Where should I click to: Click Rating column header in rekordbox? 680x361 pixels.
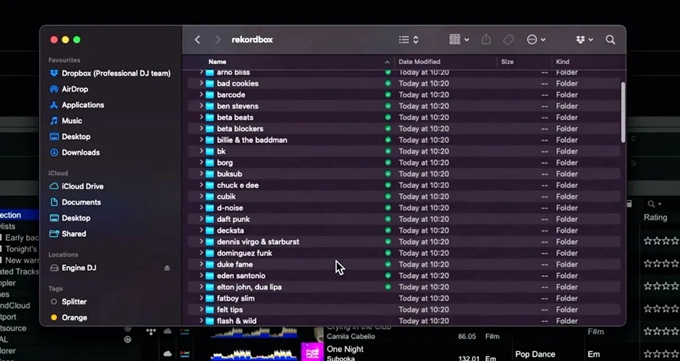point(655,217)
